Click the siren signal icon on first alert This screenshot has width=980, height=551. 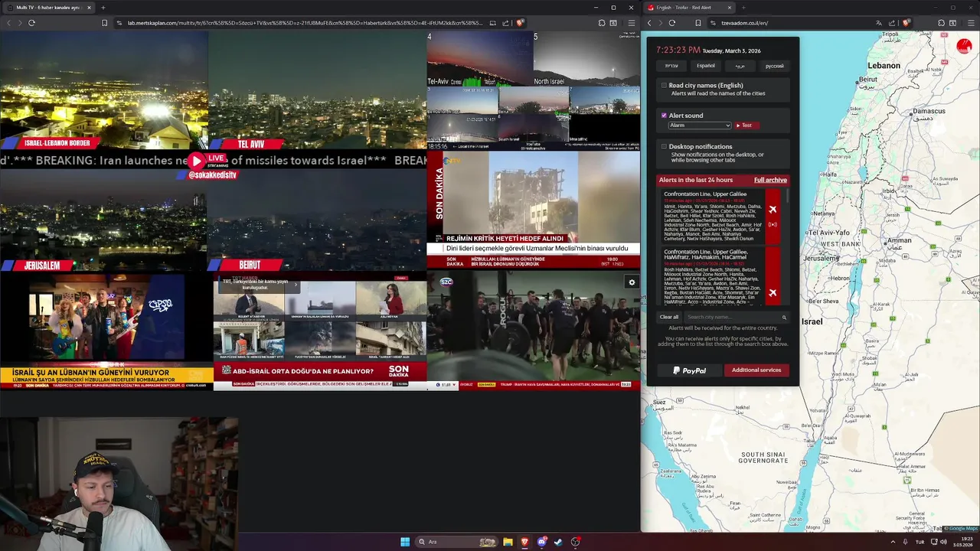[773, 225]
